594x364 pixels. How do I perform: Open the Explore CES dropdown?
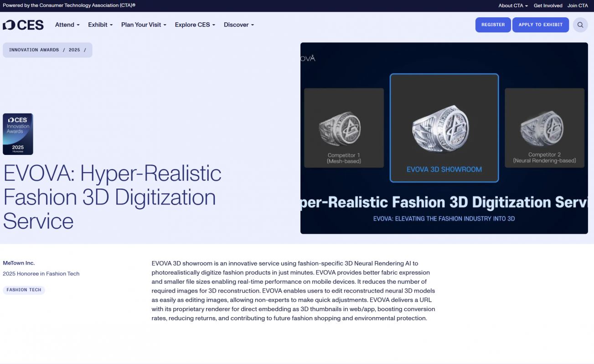click(x=195, y=25)
